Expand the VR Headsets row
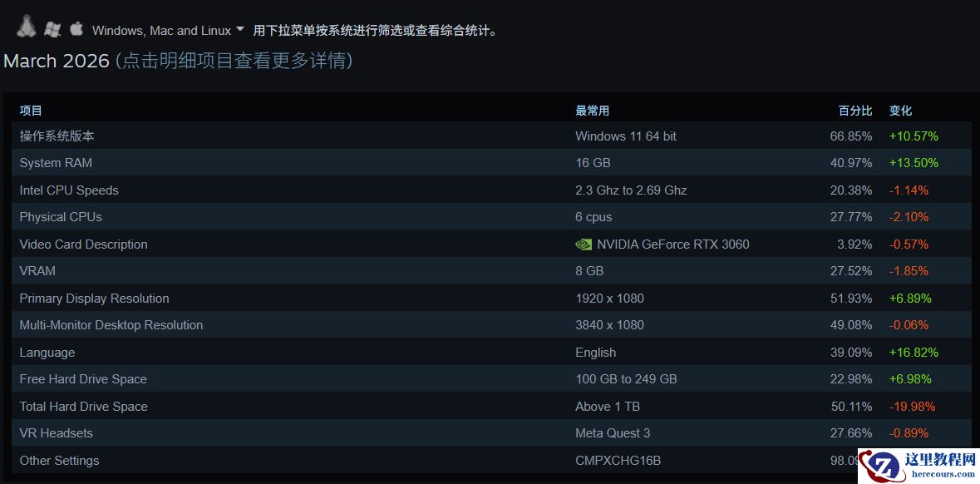The width and height of the screenshot is (980, 484). coord(56,432)
